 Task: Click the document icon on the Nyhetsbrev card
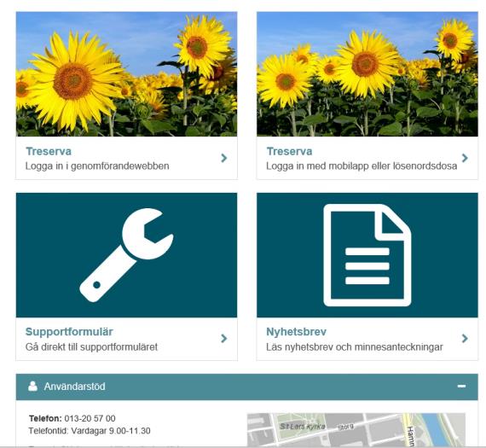367,255
